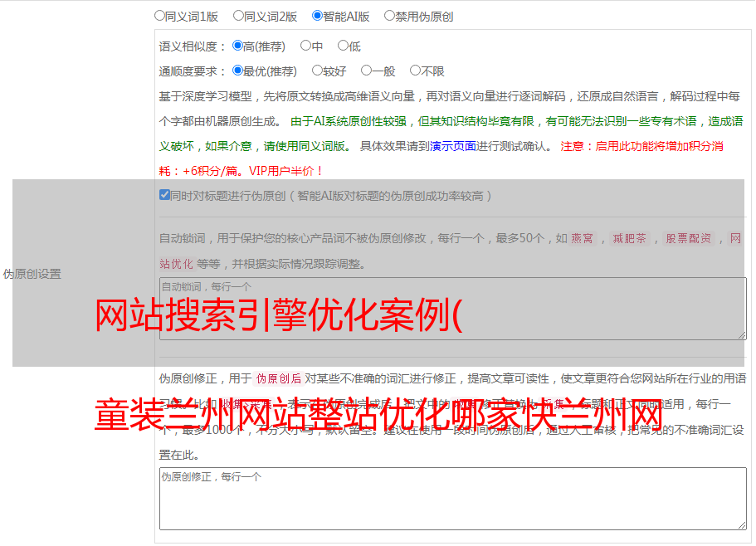
Task: Select the 同义词1版 radio option
Action: pos(159,16)
